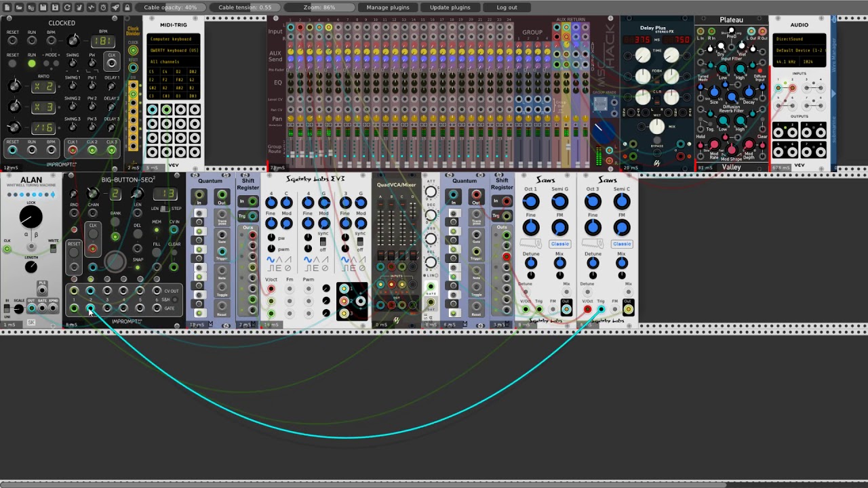Open MIDI-TRIG All channels dropdown
This screenshot has height=488, width=868.
click(173, 62)
